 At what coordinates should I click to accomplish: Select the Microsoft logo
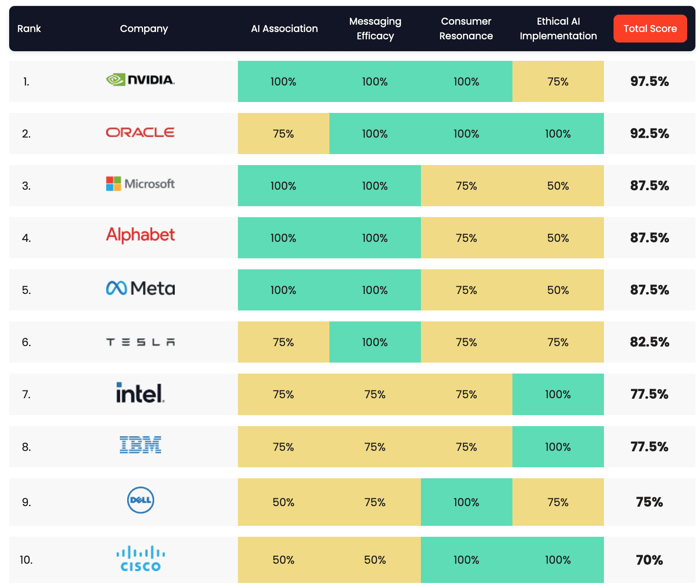(x=140, y=184)
